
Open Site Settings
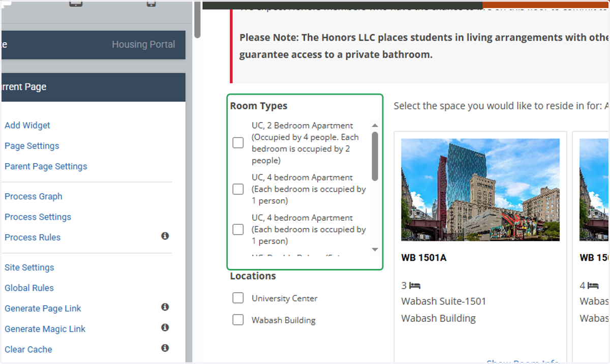pos(29,267)
